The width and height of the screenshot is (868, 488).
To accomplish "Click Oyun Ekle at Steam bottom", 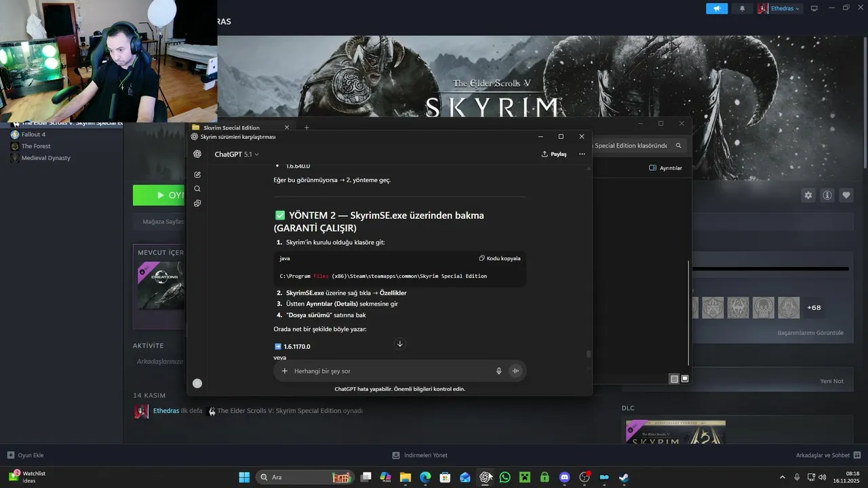I will (x=26, y=455).
